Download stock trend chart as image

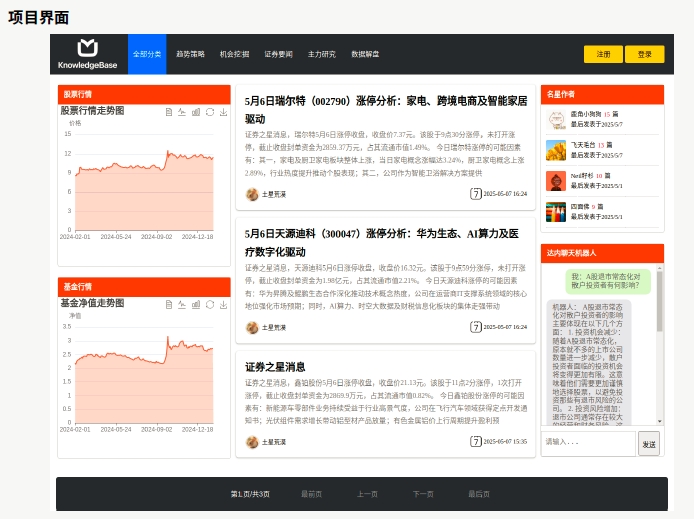pyautogui.click(x=224, y=111)
